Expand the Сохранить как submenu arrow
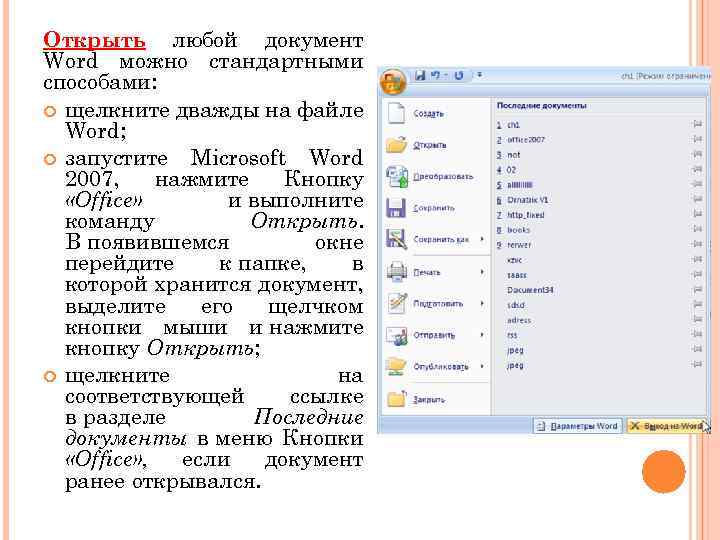Screen dimensions: 720x540 [482, 239]
